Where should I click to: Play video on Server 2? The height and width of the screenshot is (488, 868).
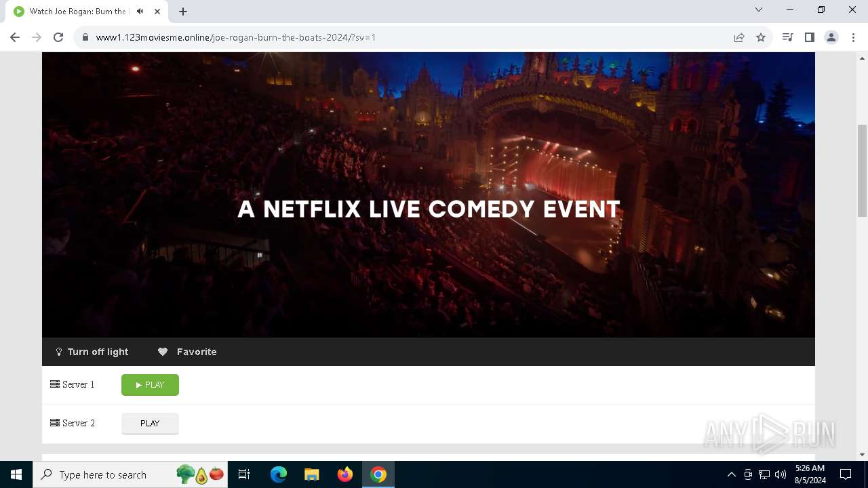pyautogui.click(x=150, y=424)
